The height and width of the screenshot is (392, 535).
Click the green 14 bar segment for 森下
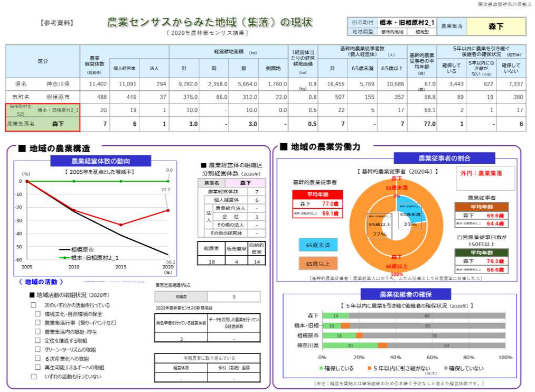click(x=336, y=316)
